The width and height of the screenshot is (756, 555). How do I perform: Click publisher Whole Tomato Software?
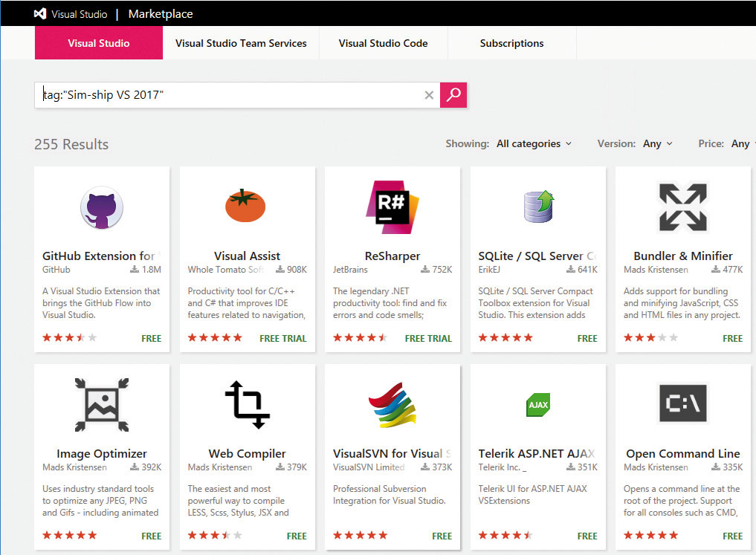[x=226, y=269]
